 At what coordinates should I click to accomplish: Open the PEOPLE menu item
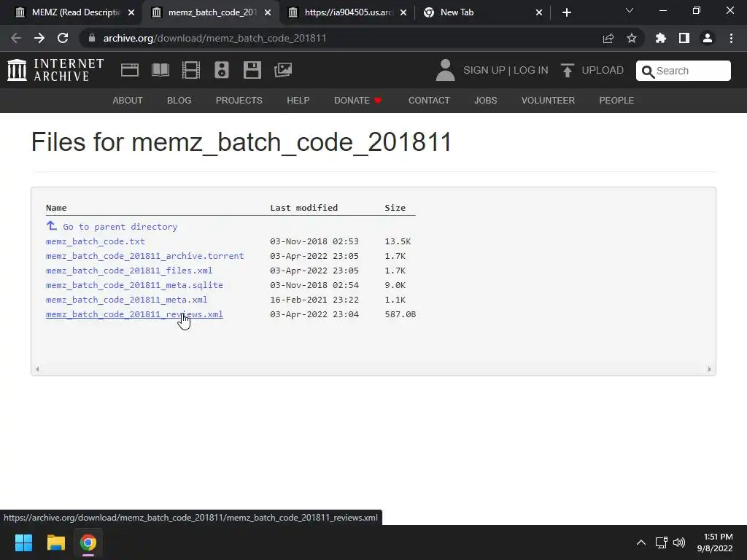click(616, 101)
